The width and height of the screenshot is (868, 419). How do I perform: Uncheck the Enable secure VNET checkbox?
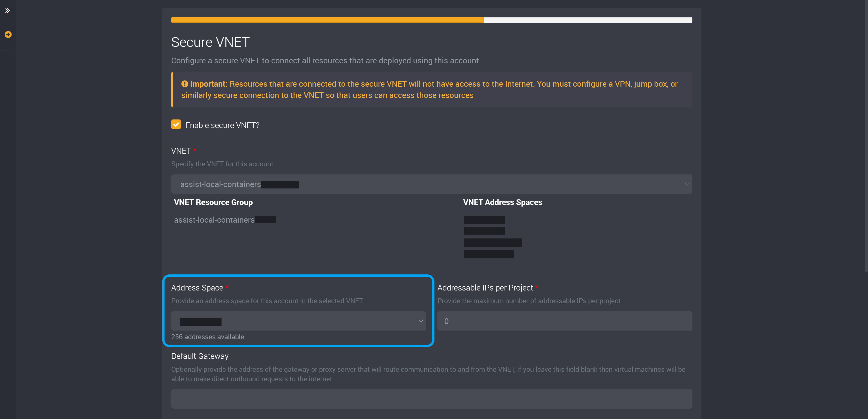(x=176, y=125)
